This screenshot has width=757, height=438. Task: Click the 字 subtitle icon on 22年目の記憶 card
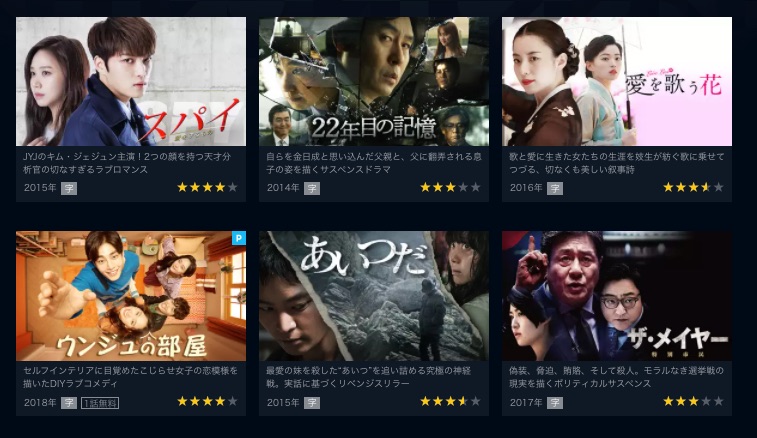tap(312, 188)
